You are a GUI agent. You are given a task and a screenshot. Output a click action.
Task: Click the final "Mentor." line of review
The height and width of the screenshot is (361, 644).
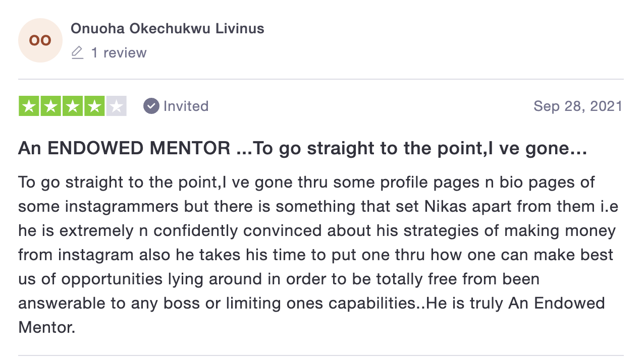click(47, 327)
